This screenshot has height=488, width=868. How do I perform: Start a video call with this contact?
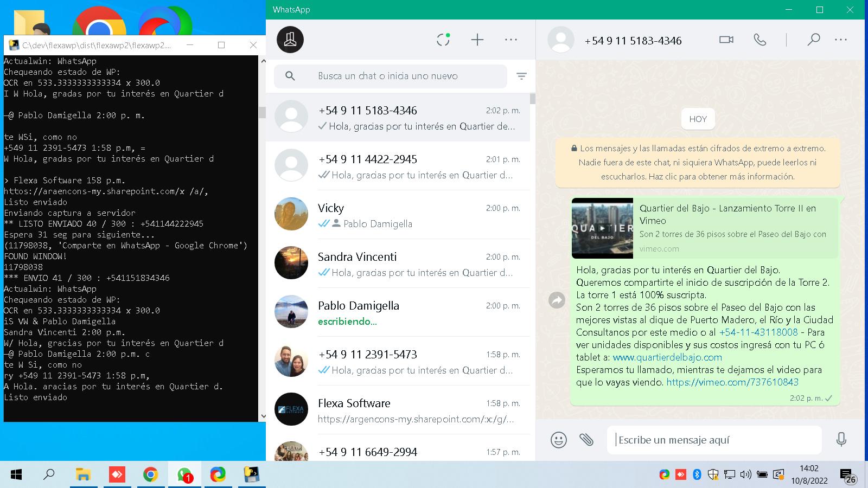click(x=726, y=40)
